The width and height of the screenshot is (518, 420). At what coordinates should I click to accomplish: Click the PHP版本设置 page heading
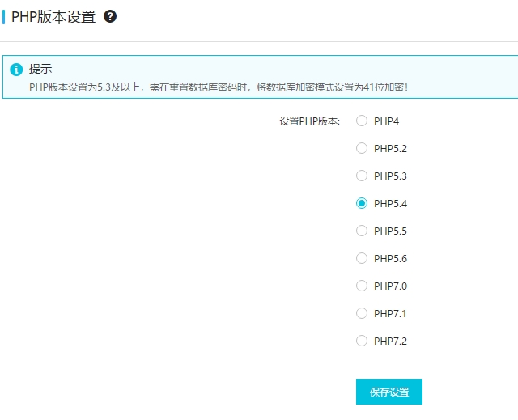pyautogui.click(x=53, y=16)
